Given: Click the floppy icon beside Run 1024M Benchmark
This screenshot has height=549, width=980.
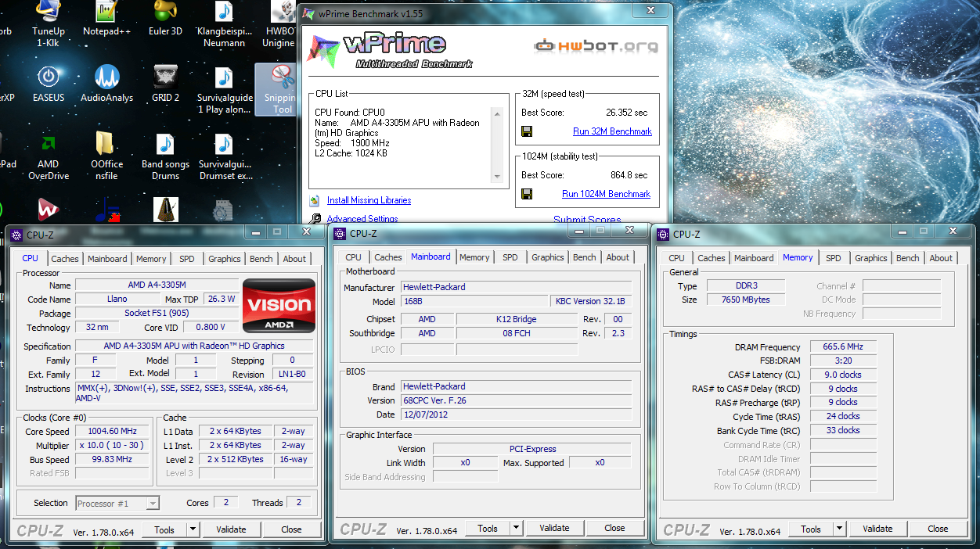Looking at the screenshot, I should (x=527, y=194).
